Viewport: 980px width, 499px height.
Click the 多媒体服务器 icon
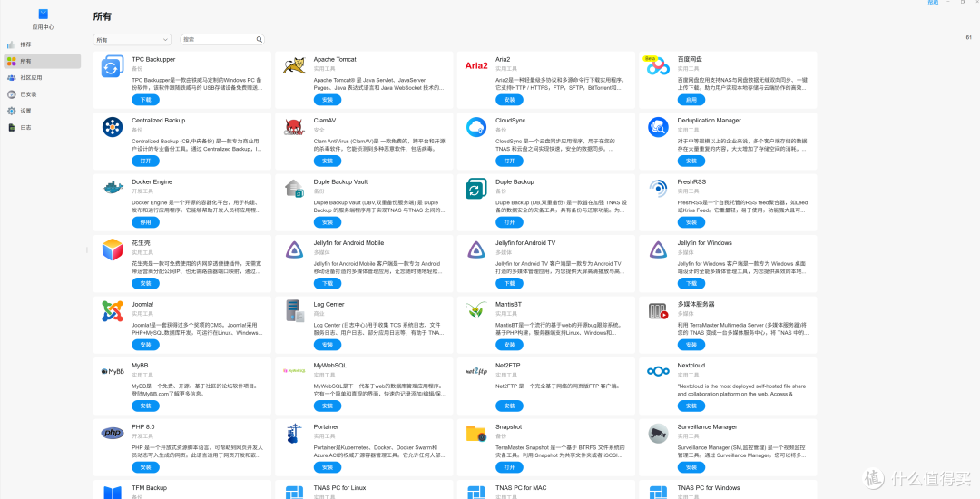[658, 310]
